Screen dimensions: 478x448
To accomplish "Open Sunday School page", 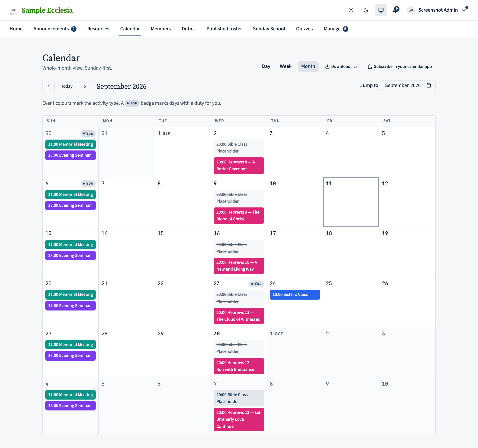I will click(x=269, y=29).
